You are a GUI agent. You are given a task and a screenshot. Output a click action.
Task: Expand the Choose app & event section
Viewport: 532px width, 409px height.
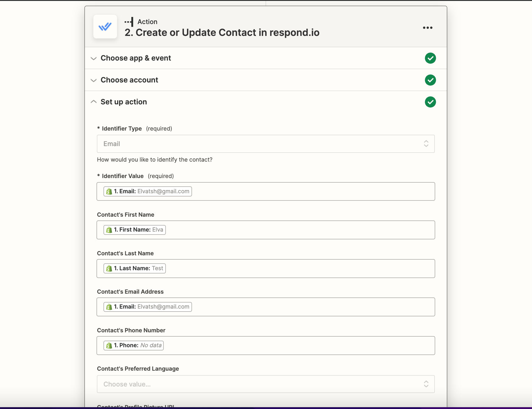(x=94, y=58)
